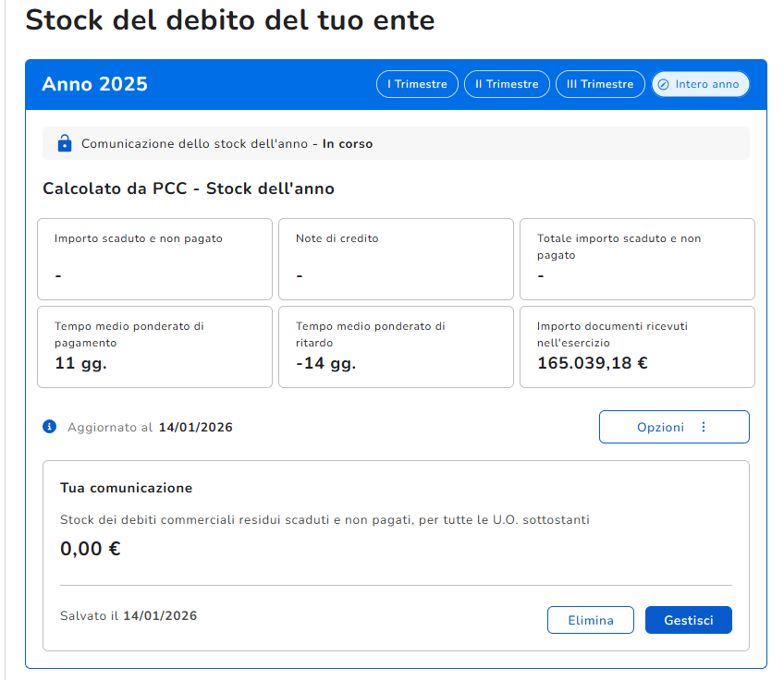Image resolution: width=784 pixels, height=680 pixels.
Task: Switch to the I Trimestre tab
Action: (417, 84)
